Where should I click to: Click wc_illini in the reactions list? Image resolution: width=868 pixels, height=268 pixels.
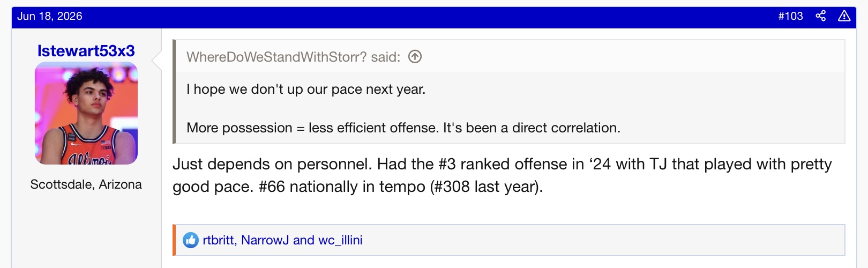pos(340,240)
